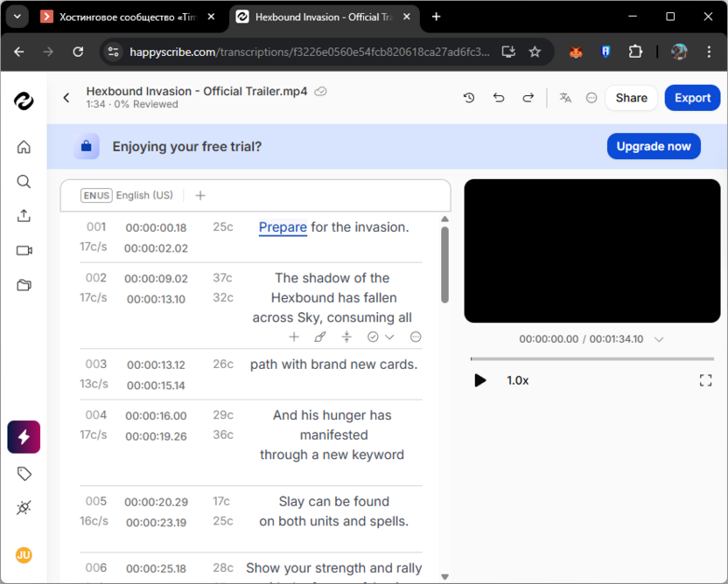Image resolution: width=728 pixels, height=584 pixels.
Task: Open the upload icon in sidebar
Action: click(x=24, y=216)
